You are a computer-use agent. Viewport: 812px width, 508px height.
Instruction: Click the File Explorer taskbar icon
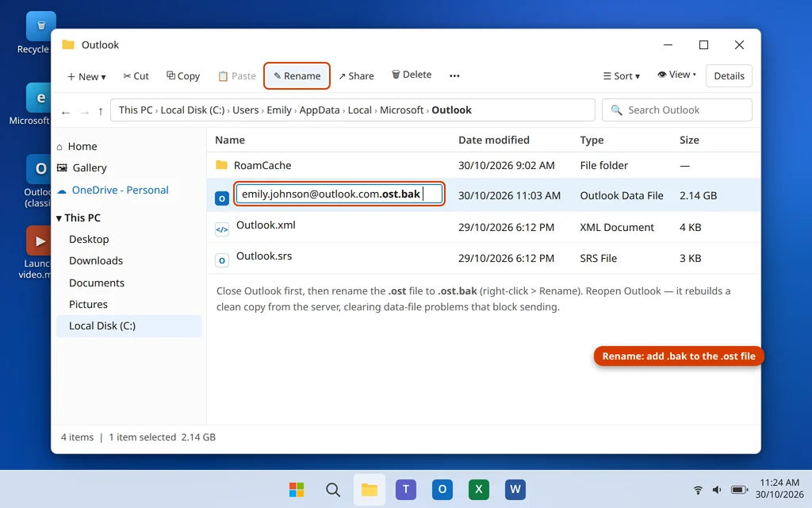click(370, 489)
